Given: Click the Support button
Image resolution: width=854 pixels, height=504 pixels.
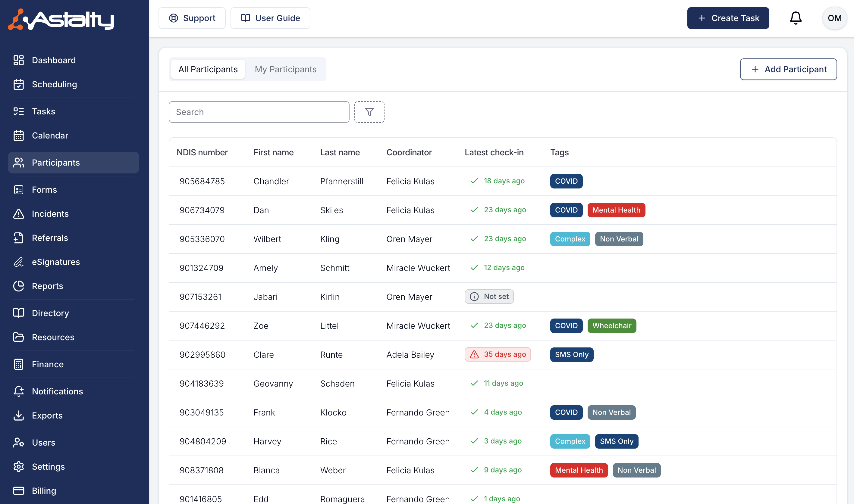Looking at the screenshot, I should [x=192, y=18].
